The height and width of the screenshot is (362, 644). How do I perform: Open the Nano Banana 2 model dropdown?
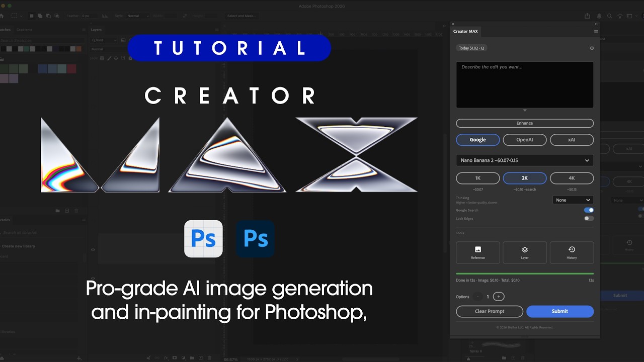click(525, 160)
